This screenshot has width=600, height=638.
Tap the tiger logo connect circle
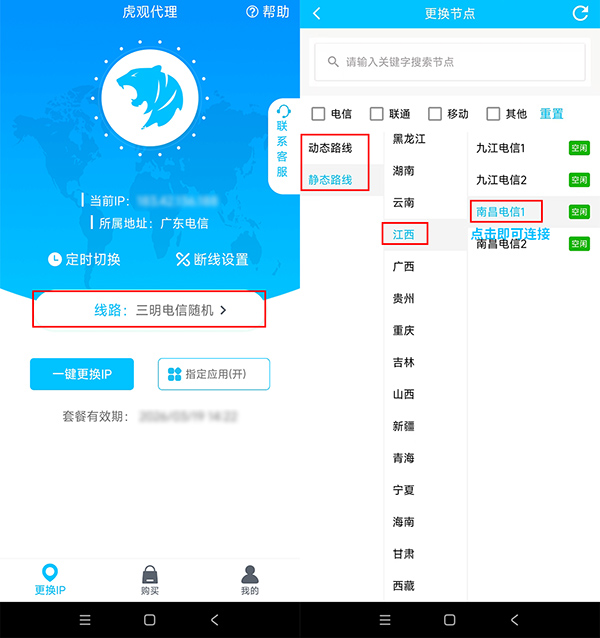[x=150, y=98]
